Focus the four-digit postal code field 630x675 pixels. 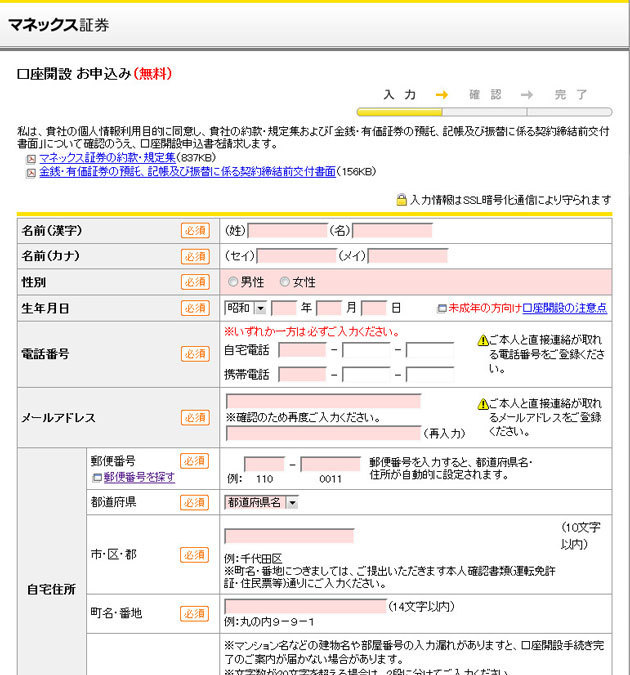click(x=330, y=464)
